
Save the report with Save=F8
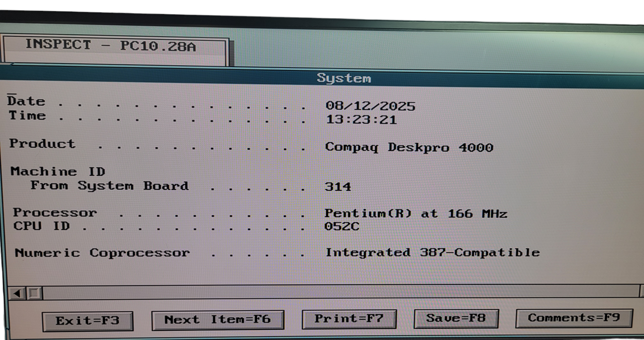point(456,318)
